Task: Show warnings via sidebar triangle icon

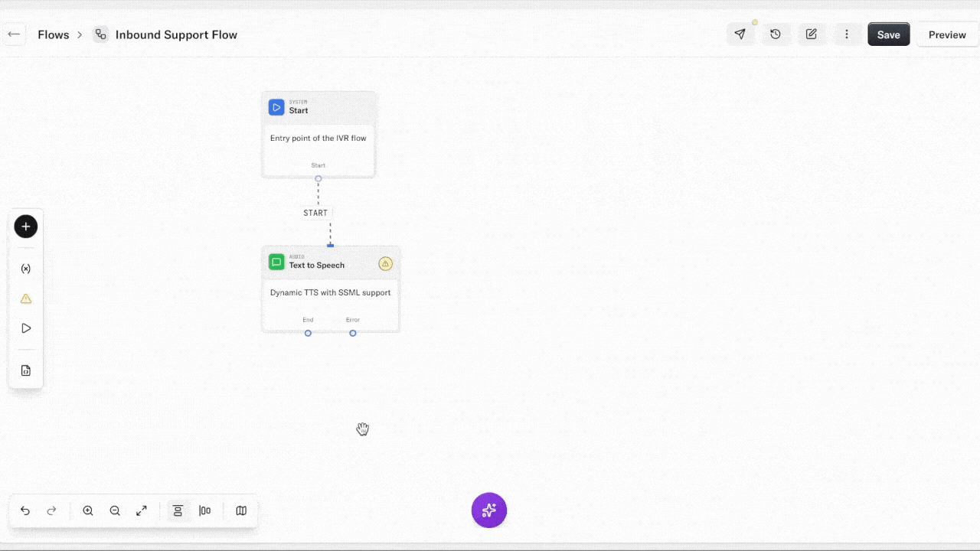Action: point(26,298)
